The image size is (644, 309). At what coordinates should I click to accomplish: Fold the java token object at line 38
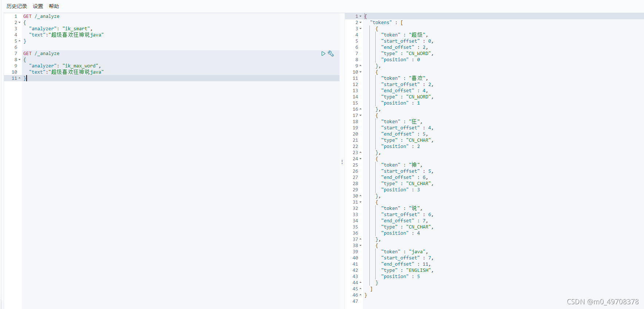[361, 246]
